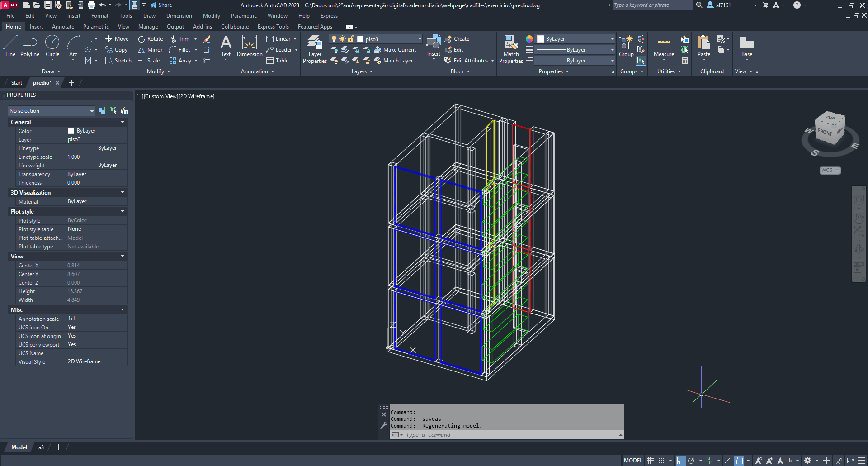Click the Make Current layer button
This screenshot has width=868, height=466.
(395, 50)
